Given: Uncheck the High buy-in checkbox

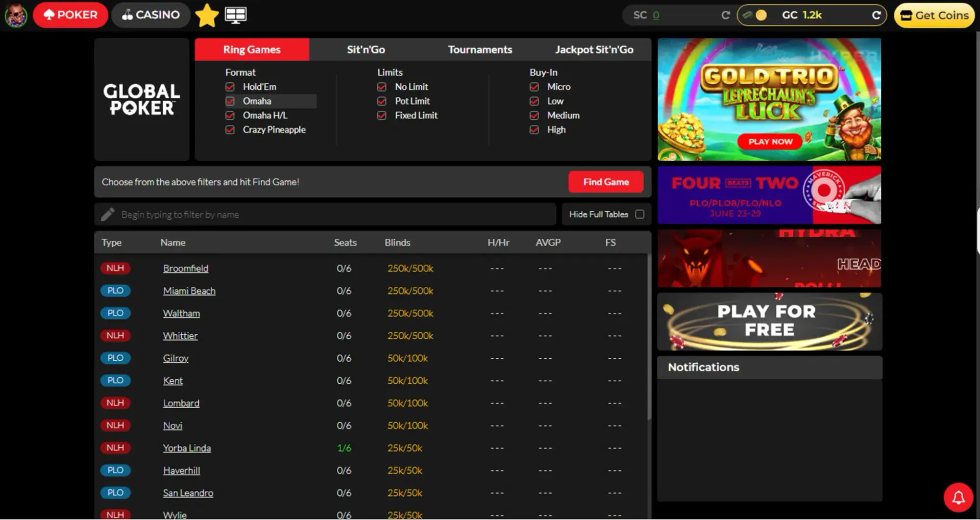Looking at the screenshot, I should point(534,130).
